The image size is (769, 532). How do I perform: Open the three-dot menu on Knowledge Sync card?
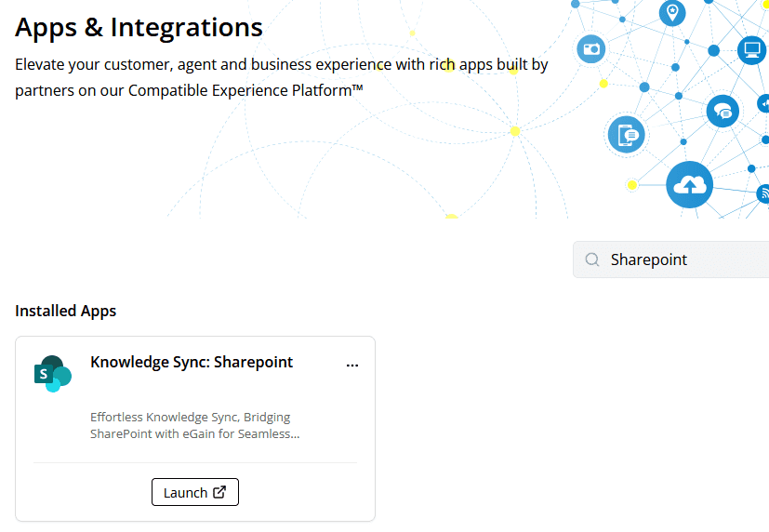pos(352,365)
